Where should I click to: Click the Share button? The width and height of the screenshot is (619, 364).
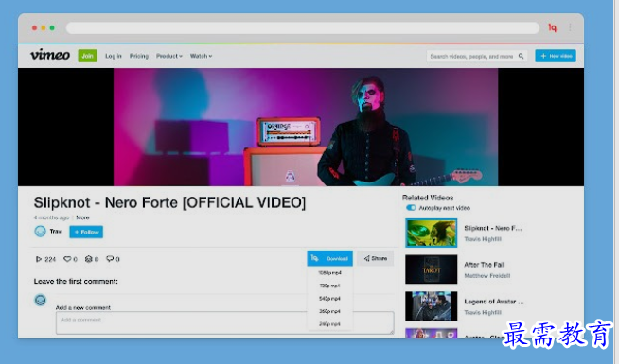click(x=376, y=258)
